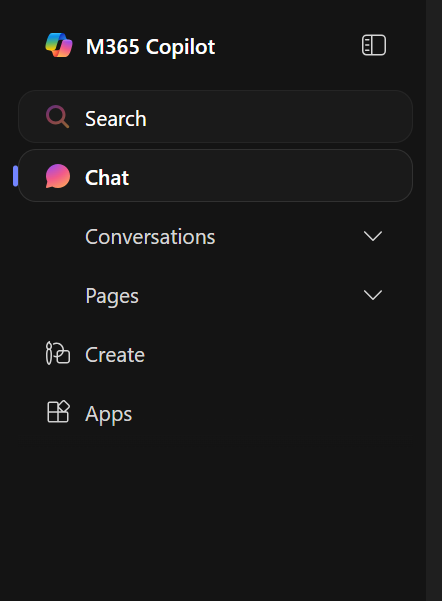Click the pink Chat bubble icon
This screenshot has width=442, height=601.
pos(58,176)
